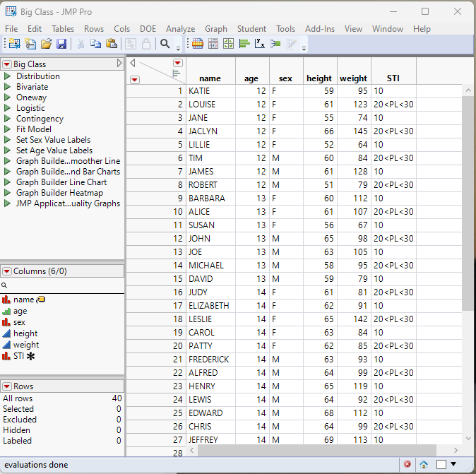Click the vertical scrollbar of data grid

click(468, 212)
